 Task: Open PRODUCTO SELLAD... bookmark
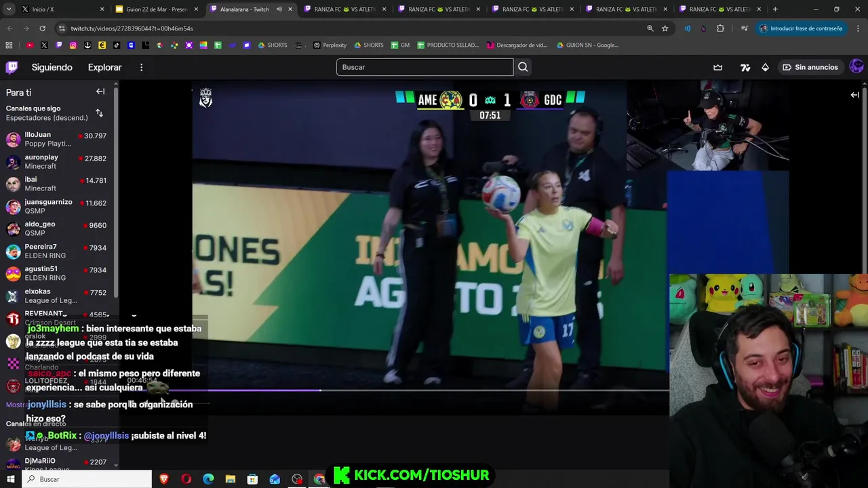pos(448,45)
